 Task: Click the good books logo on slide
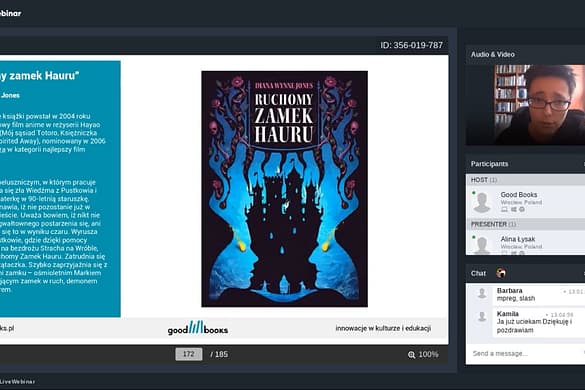(x=198, y=328)
